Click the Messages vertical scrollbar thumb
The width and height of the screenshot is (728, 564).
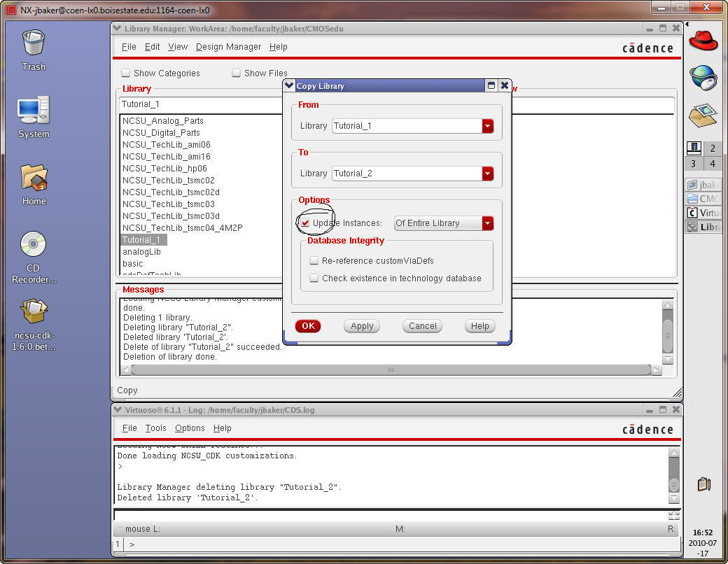(x=667, y=336)
